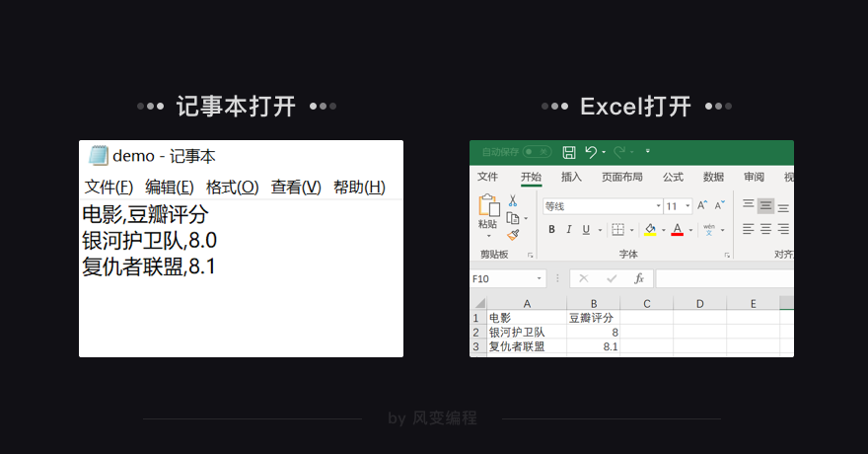The height and width of the screenshot is (454, 868).
Task: Open the 插入 ribbon tab
Action: 571,177
